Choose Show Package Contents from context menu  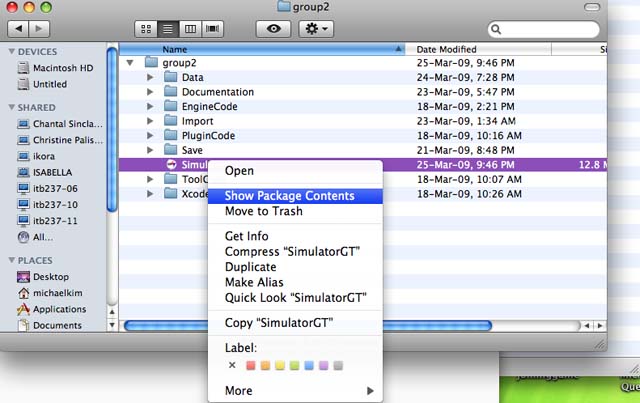pos(289,196)
